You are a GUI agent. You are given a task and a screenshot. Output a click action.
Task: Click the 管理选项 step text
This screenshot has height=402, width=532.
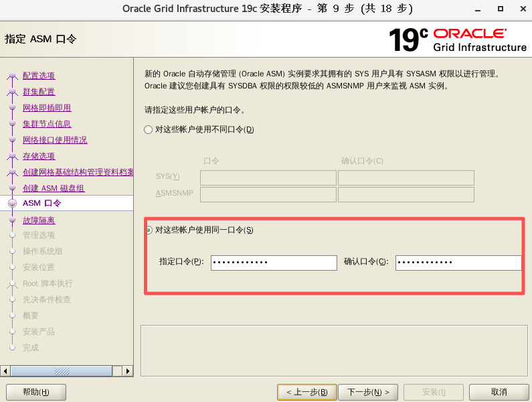coord(39,235)
